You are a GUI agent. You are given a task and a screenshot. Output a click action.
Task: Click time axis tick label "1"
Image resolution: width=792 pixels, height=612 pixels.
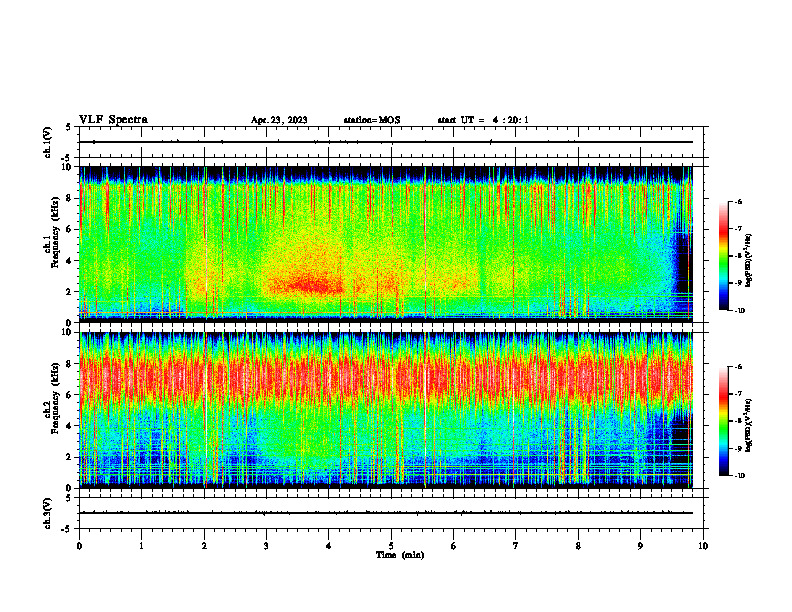141,546
